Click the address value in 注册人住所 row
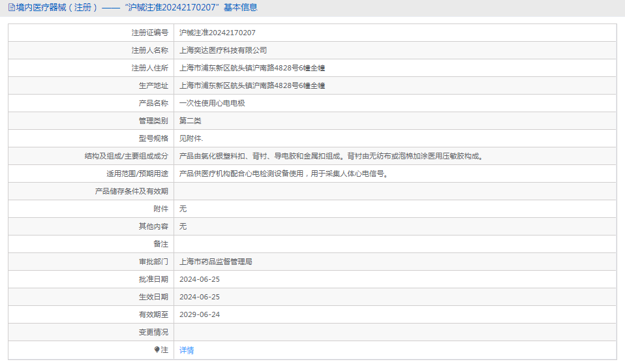 252,68
